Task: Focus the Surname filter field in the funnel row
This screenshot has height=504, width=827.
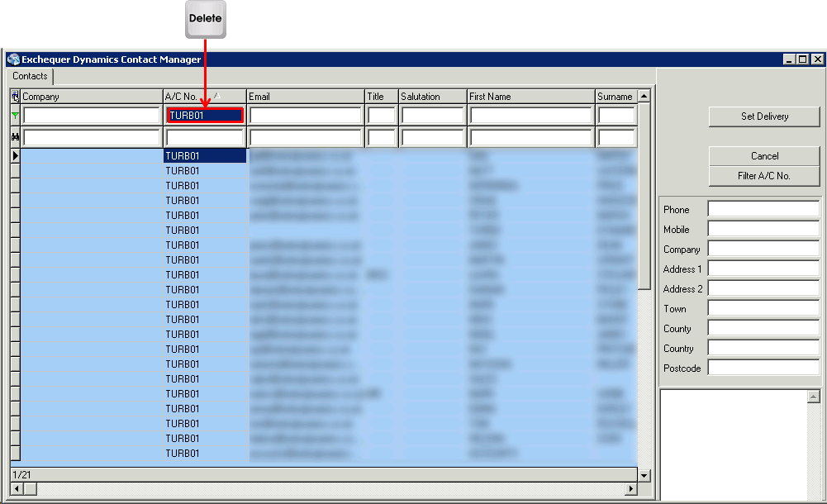Action: coord(616,116)
